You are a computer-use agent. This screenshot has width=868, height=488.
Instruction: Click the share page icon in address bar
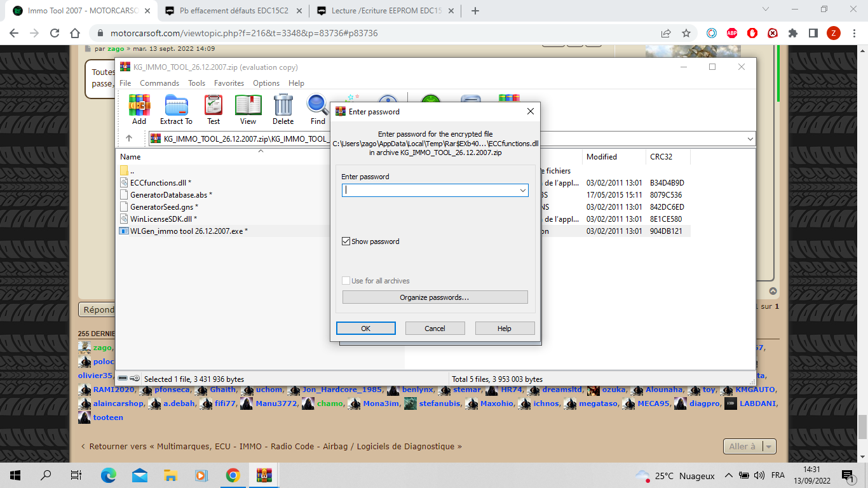click(x=666, y=33)
